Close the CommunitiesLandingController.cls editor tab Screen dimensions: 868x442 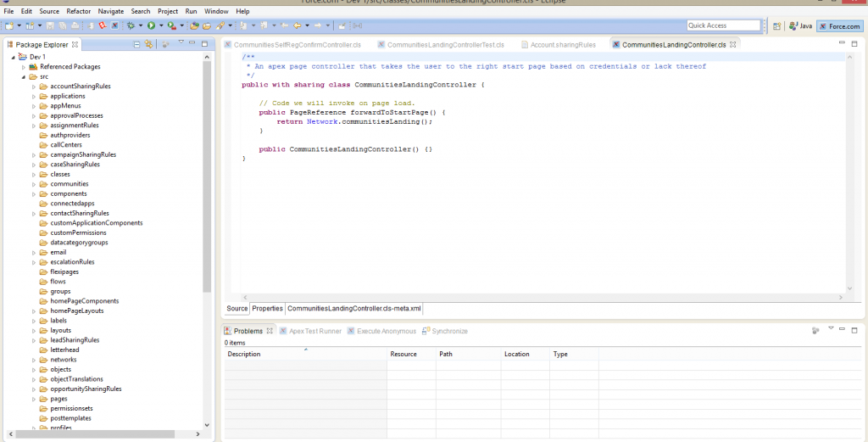(x=733, y=44)
